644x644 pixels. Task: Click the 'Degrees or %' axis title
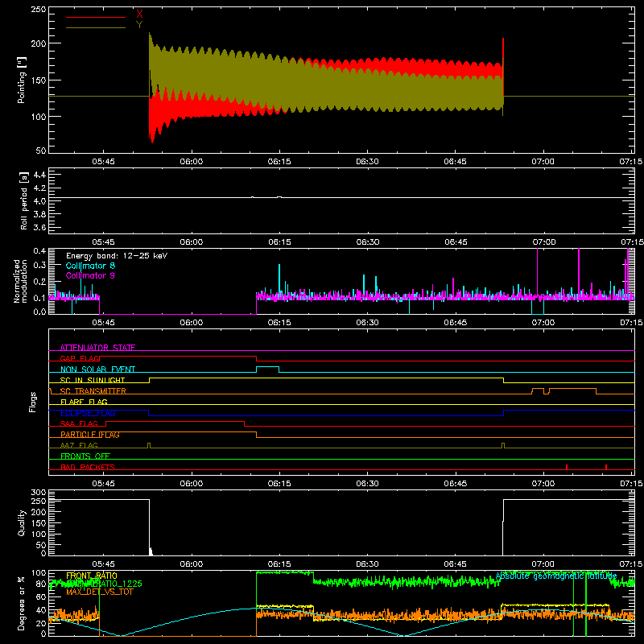[x=22, y=603]
